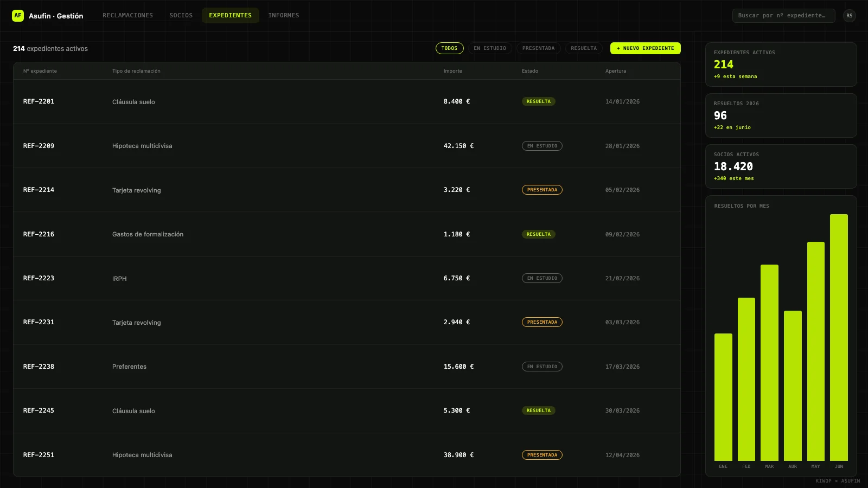Open the Reclamaciones tab
The image size is (868, 488).
pyautogui.click(x=127, y=16)
